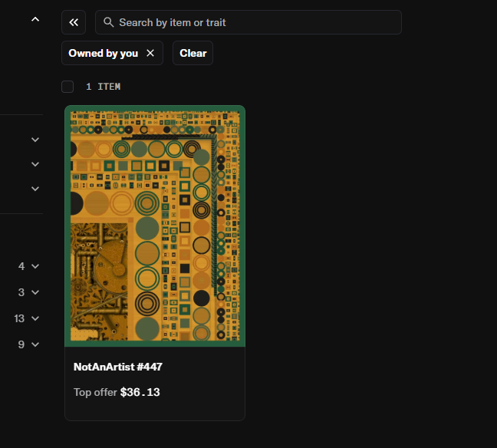Expand the trait filter showing 13
Image resolution: width=497 pixels, height=448 pixels.
(x=35, y=318)
